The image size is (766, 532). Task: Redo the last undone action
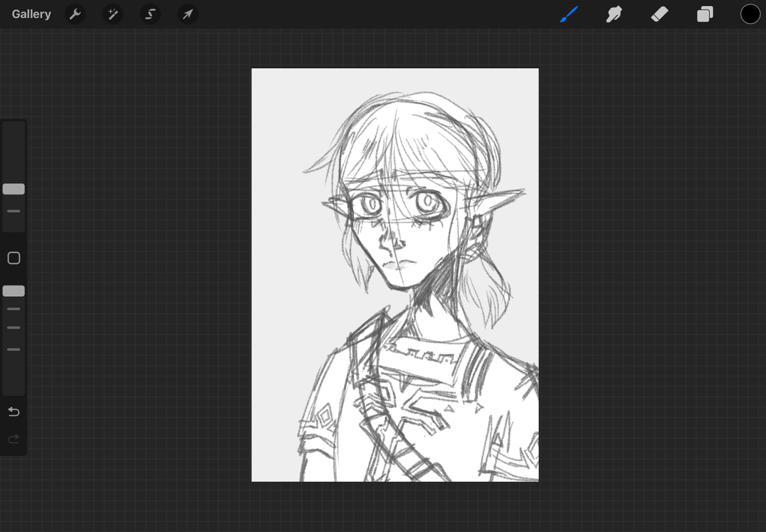[14, 440]
